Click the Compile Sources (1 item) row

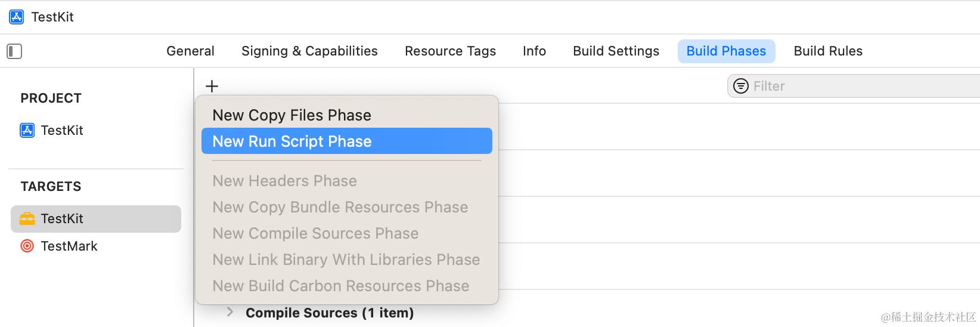click(x=330, y=313)
